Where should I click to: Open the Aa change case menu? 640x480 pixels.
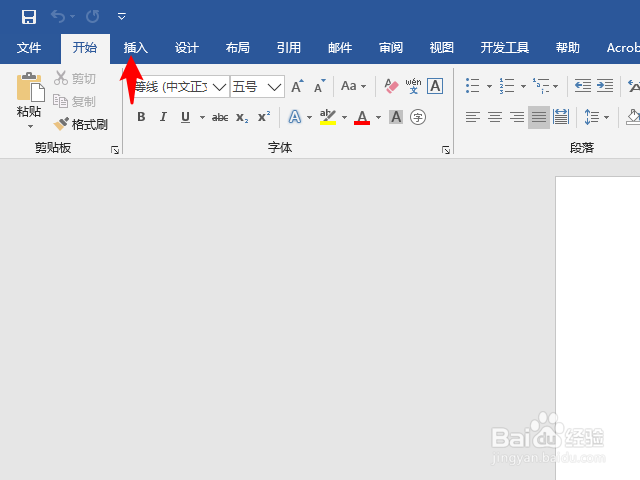tap(353, 86)
